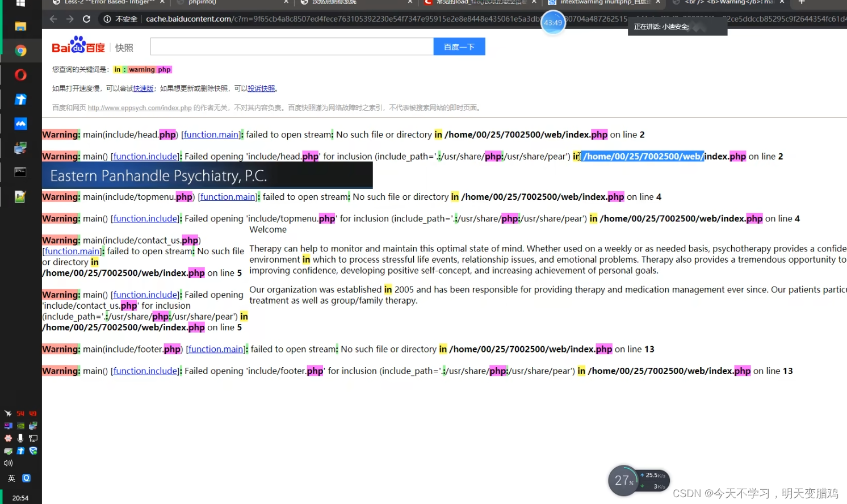
Task: Click function.include link in contact_us.php warning
Action: click(145, 295)
